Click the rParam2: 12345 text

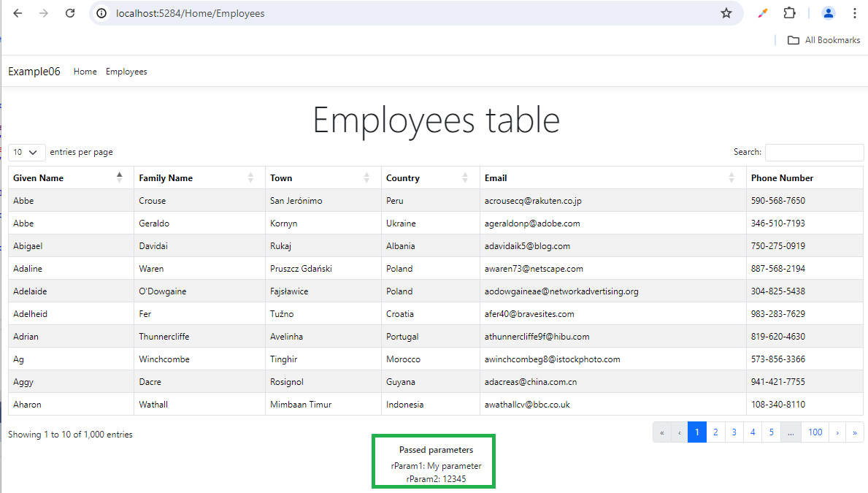tap(437, 478)
